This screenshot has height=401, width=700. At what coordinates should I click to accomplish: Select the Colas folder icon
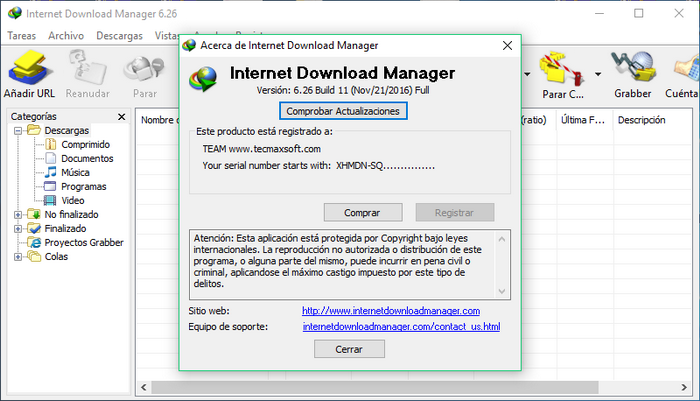point(34,256)
